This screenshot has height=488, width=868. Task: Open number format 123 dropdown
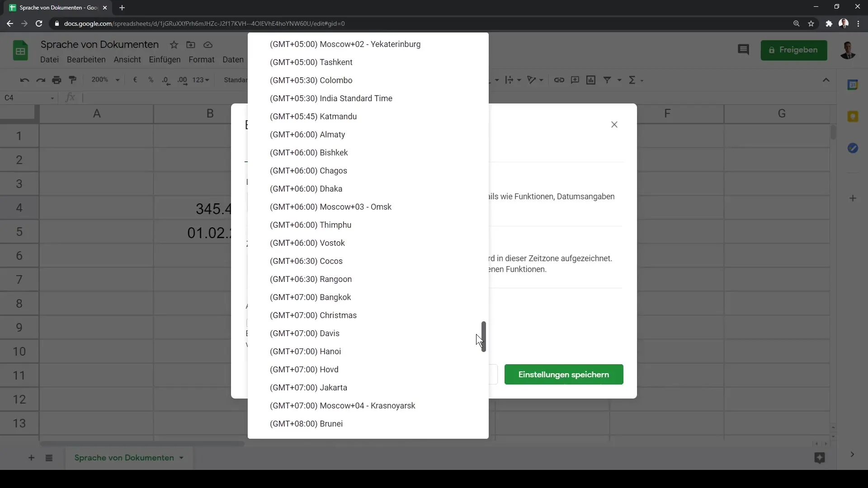(x=201, y=80)
